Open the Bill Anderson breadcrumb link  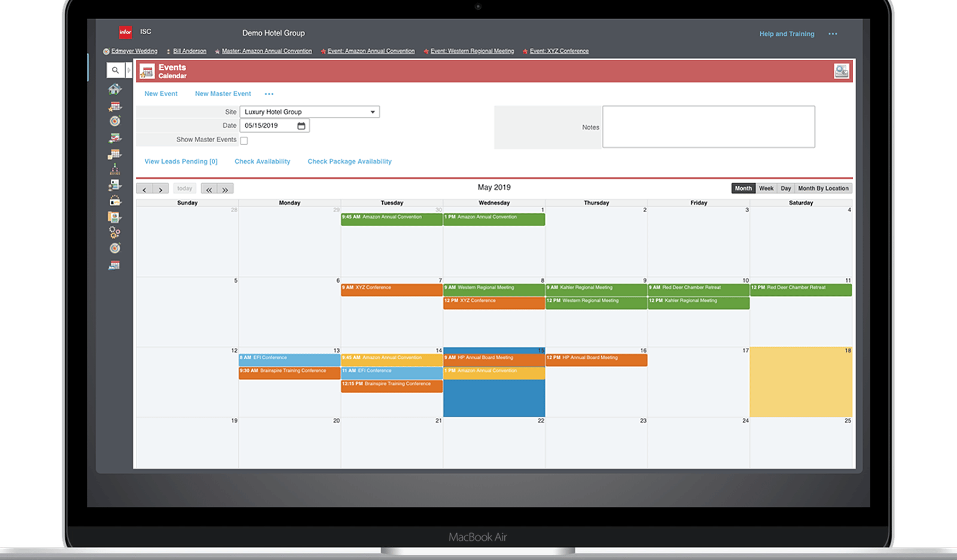click(190, 51)
